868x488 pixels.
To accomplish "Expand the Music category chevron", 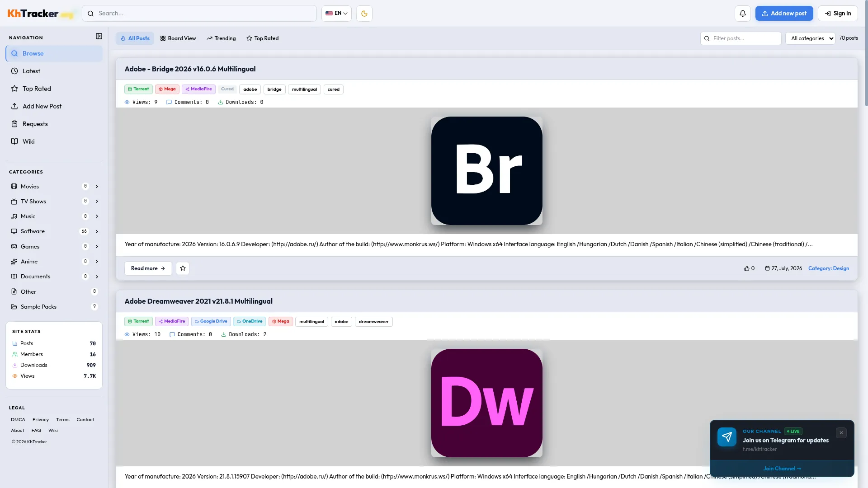I will tap(97, 216).
